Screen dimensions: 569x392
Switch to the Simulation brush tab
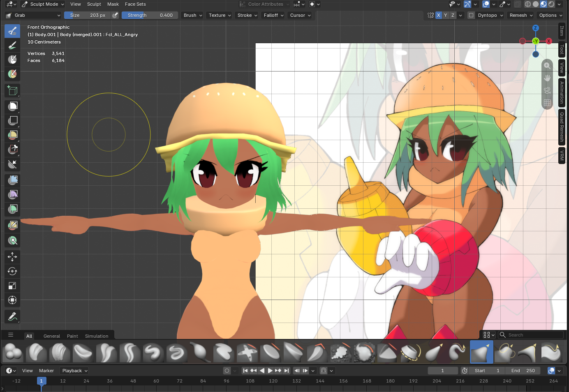tap(97, 336)
